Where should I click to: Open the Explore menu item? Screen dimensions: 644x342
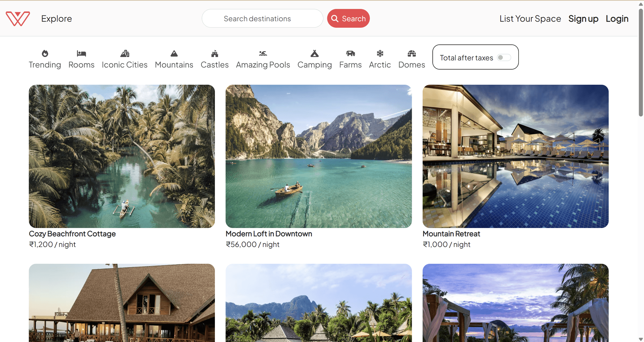point(56,19)
